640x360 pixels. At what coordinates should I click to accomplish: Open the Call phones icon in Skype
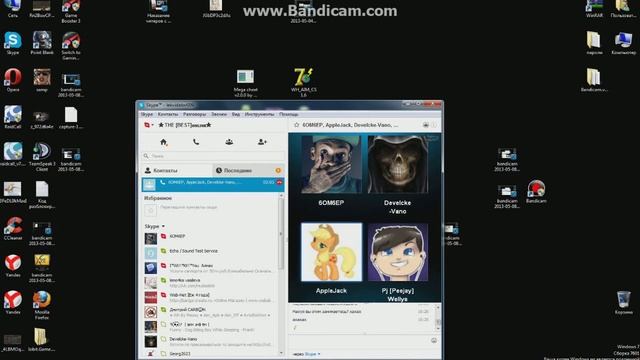point(196,142)
